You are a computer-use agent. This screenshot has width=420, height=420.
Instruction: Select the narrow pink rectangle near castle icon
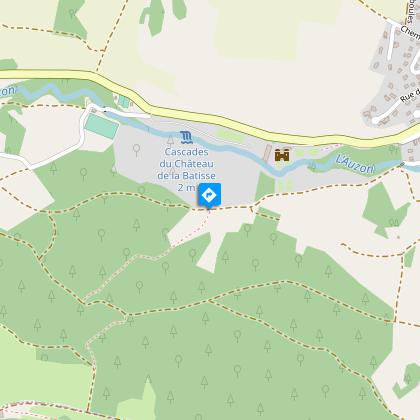267,153
